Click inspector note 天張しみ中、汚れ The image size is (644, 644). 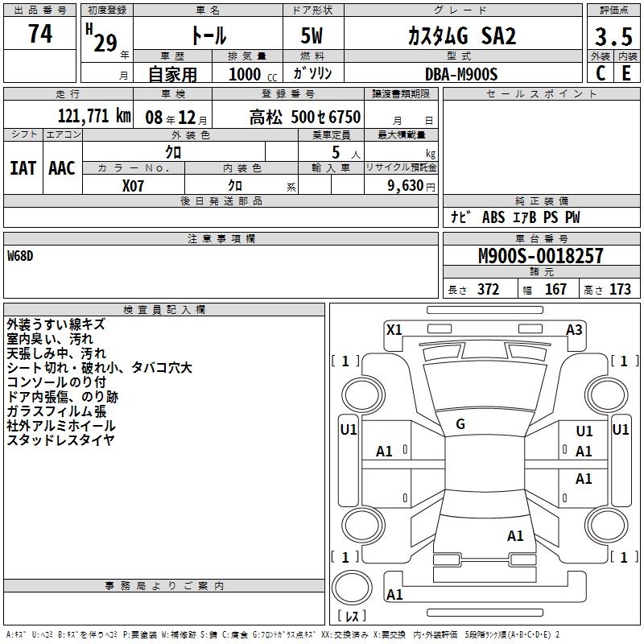[56, 353]
